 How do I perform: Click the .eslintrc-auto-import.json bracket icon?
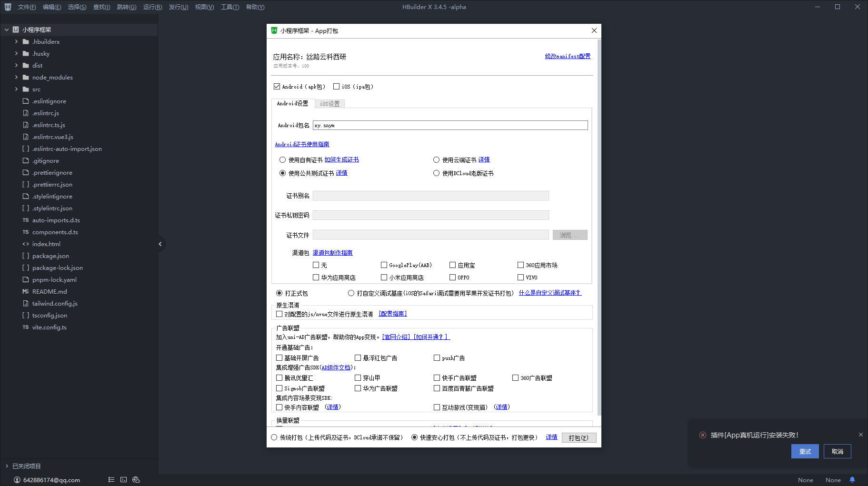[26, 149]
